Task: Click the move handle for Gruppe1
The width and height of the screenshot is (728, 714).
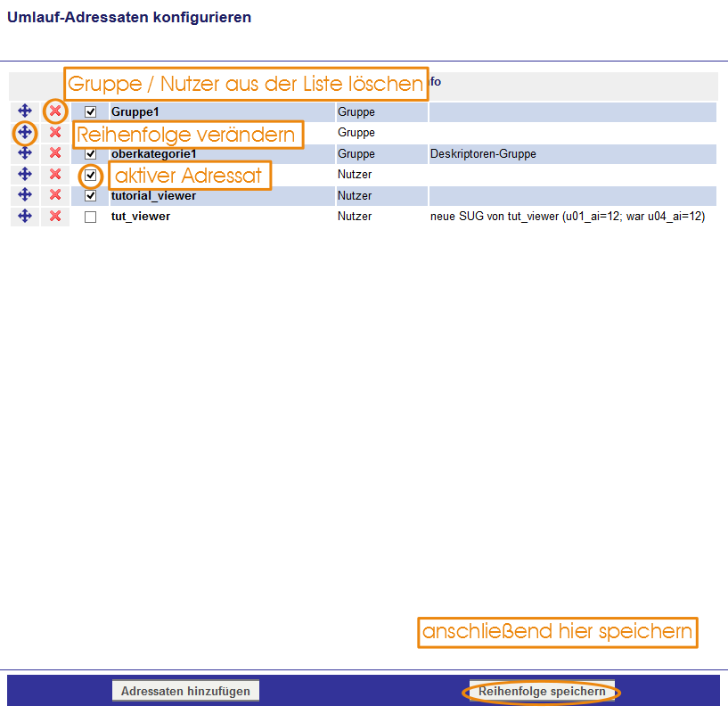Action: 25,111
